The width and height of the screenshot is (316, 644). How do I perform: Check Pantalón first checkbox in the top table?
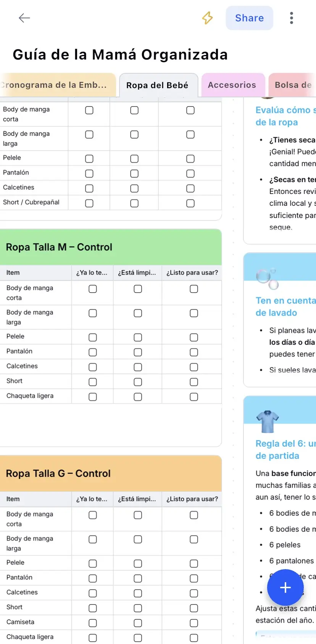coord(89,173)
